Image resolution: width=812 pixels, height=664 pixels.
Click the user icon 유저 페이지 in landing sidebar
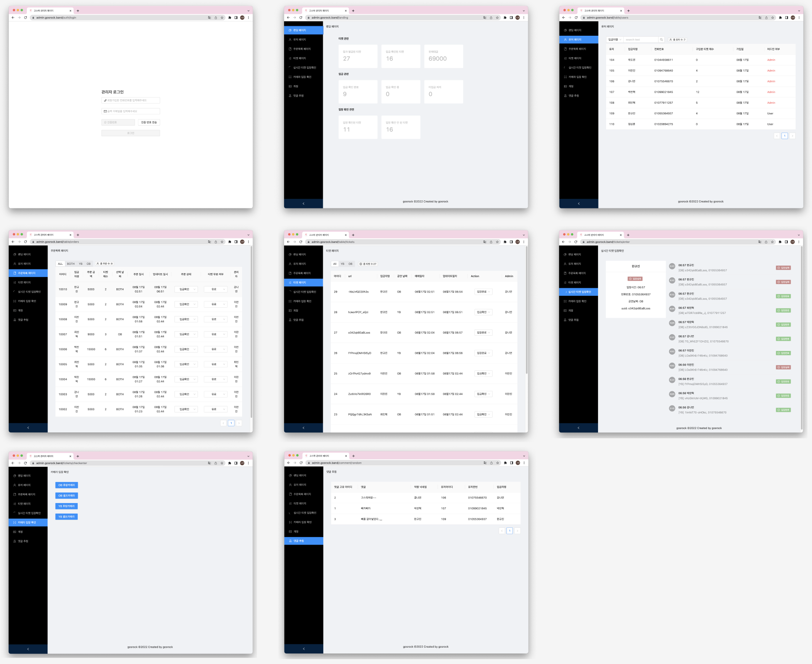tap(290, 40)
